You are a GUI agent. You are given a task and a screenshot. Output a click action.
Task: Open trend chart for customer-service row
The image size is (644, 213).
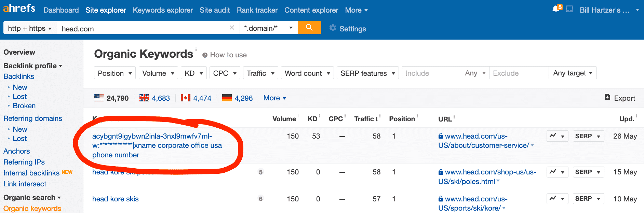click(x=557, y=136)
